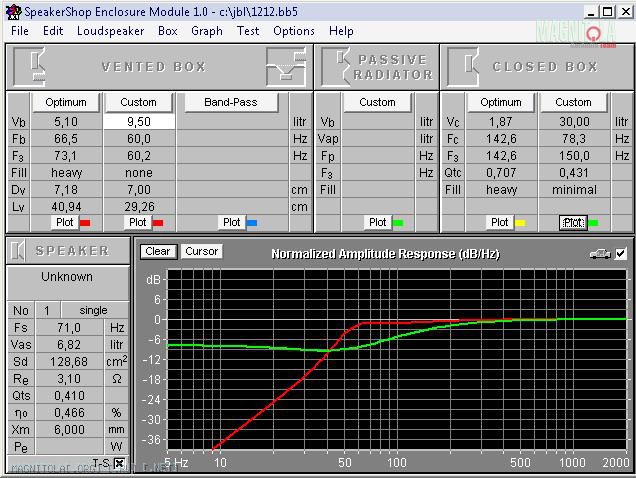The height and width of the screenshot is (478, 636).
Task: Click the blue swatch beside Band-Pass Plot
Action: 252,223
